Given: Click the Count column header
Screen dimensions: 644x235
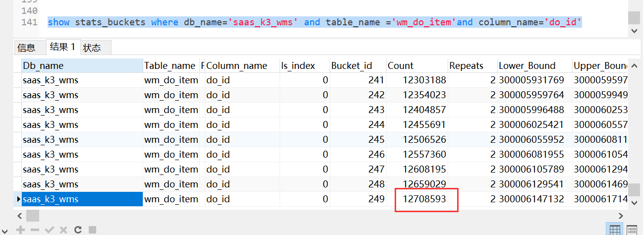Looking at the screenshot, I should click(401, 65).
